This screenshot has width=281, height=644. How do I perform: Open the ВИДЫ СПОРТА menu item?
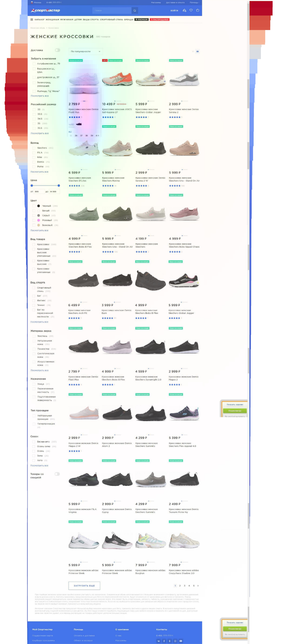pos(91,19)
